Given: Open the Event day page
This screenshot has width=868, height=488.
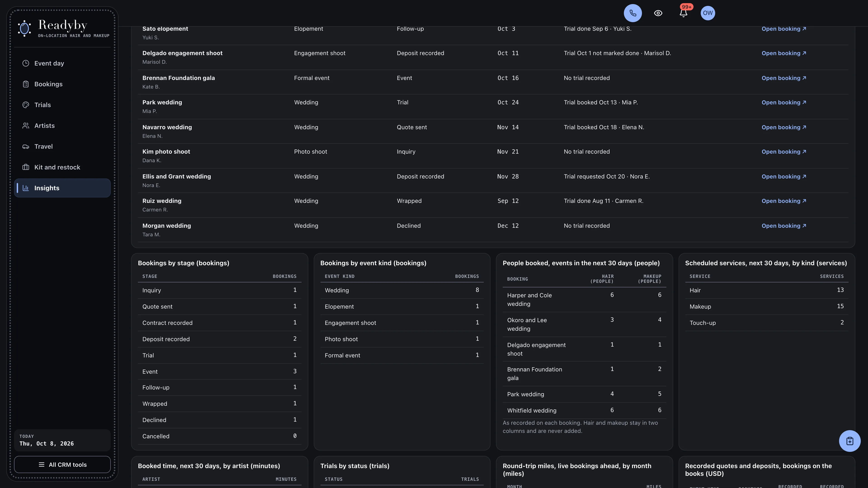Looking at the screenshot, I should (x=62, y=63).
